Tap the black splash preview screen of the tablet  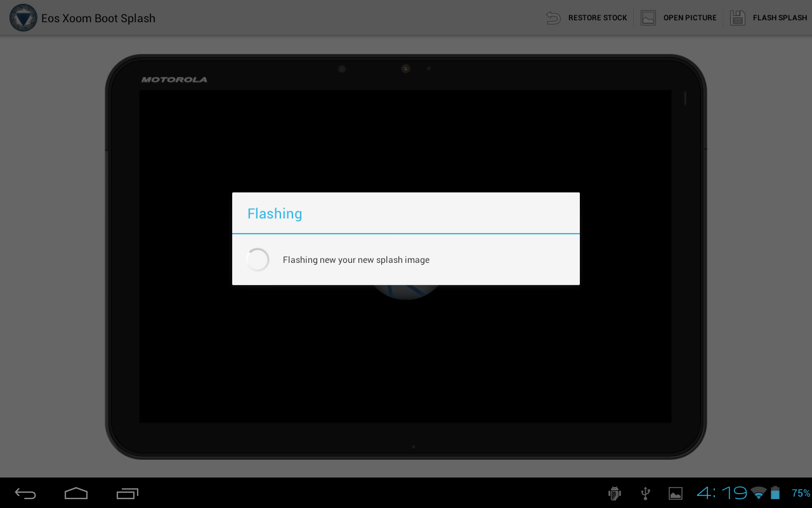click(x=405, y=256)
